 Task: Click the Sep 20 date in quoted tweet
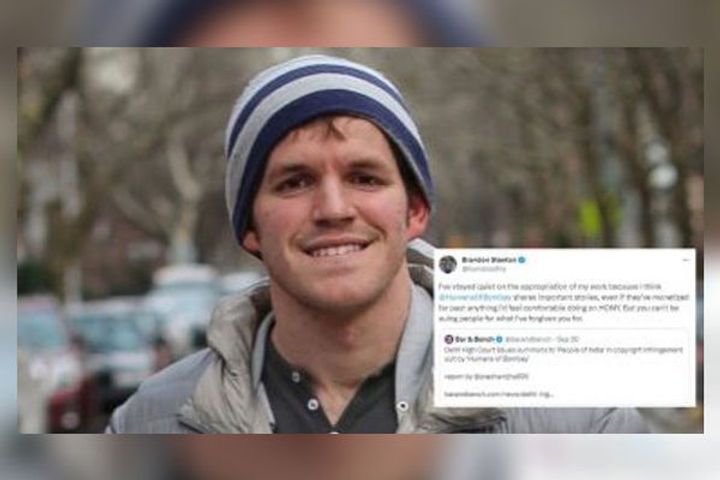point(568,339)
